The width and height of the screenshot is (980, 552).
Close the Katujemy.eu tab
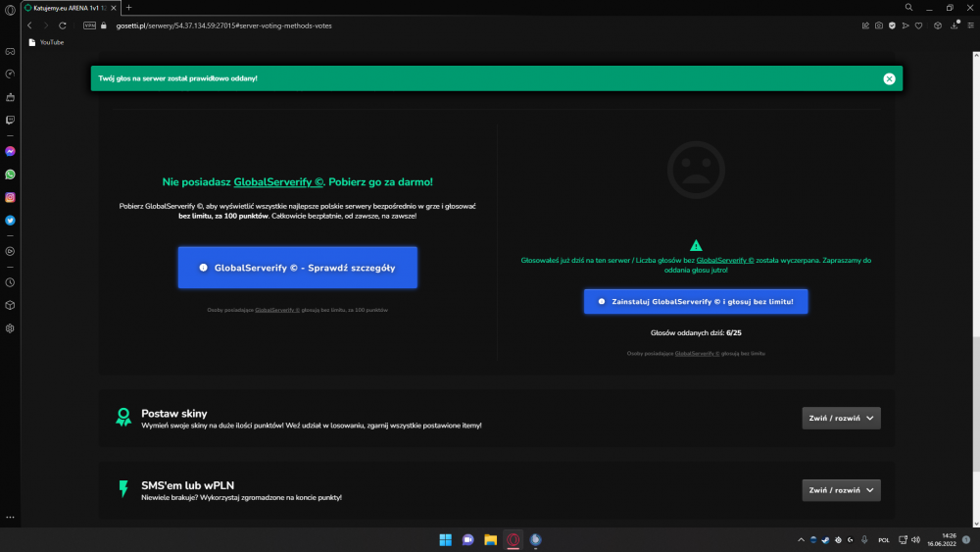coord(114,8)
